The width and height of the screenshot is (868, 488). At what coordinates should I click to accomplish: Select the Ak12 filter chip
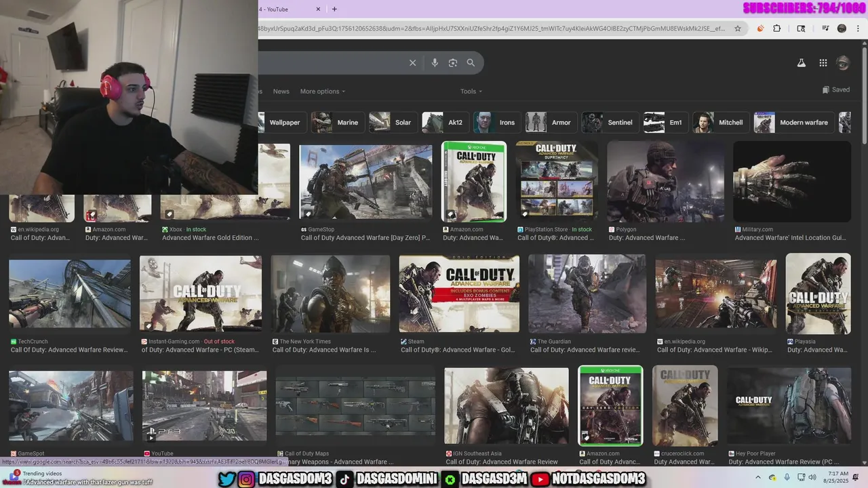tap(445, 123)
